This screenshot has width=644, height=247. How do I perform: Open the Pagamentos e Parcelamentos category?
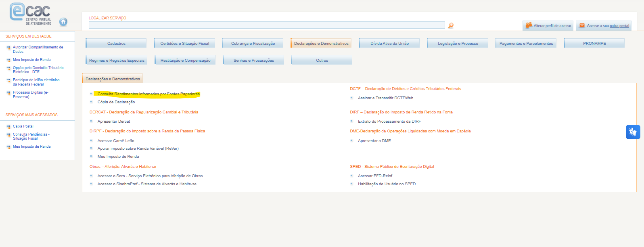coord(526,44)
